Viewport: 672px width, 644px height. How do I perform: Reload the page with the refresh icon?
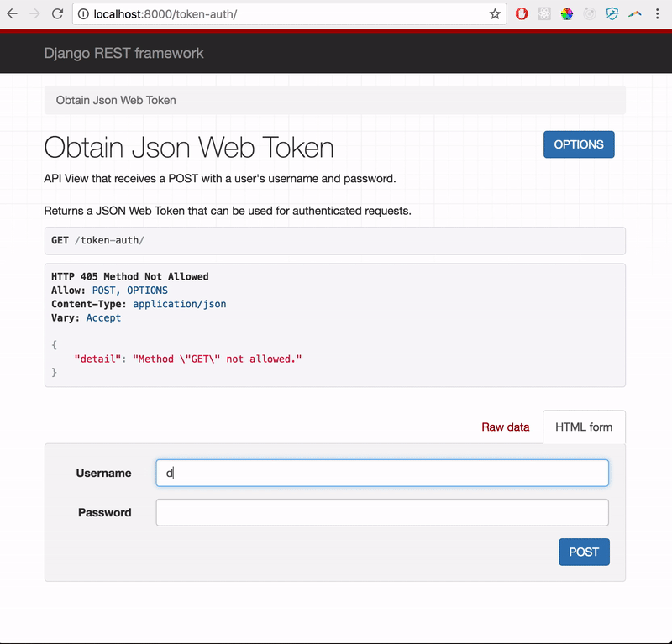pyautogui.click(x=57, y=14)
